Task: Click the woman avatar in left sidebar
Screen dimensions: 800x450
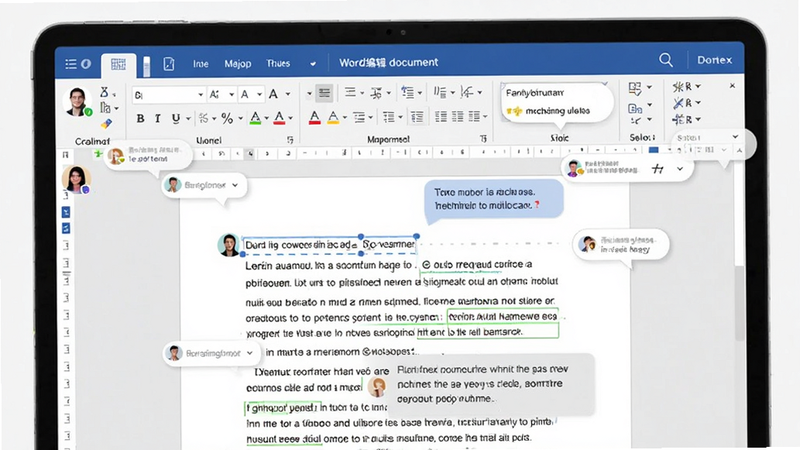Action: coord(76,180)
